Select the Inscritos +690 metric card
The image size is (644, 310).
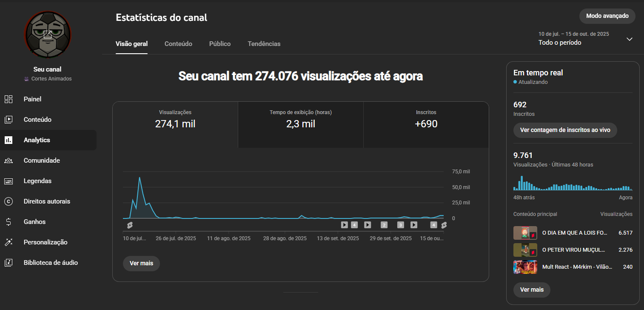pos(426,125)
